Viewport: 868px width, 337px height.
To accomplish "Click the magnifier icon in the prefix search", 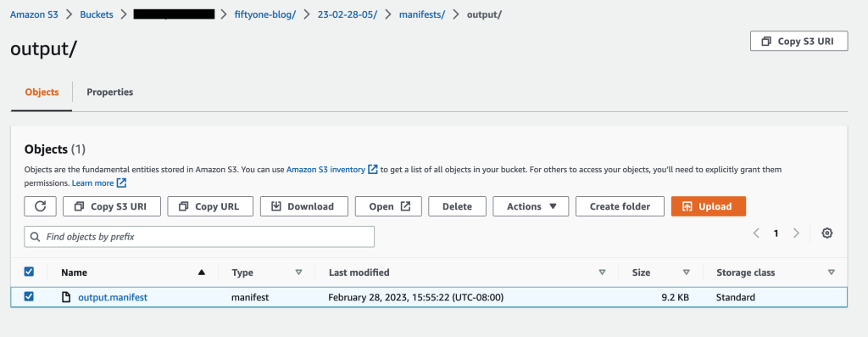I will point(35,237).
